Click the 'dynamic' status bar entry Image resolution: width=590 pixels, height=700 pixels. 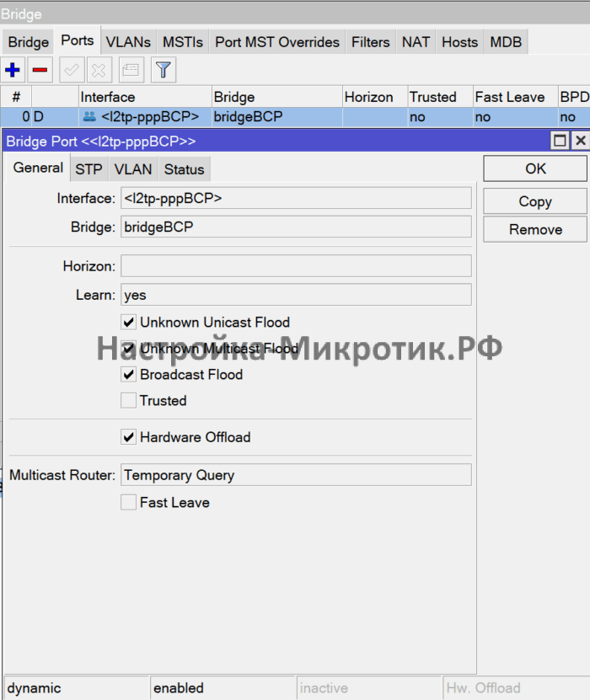[x=76, y=687]
